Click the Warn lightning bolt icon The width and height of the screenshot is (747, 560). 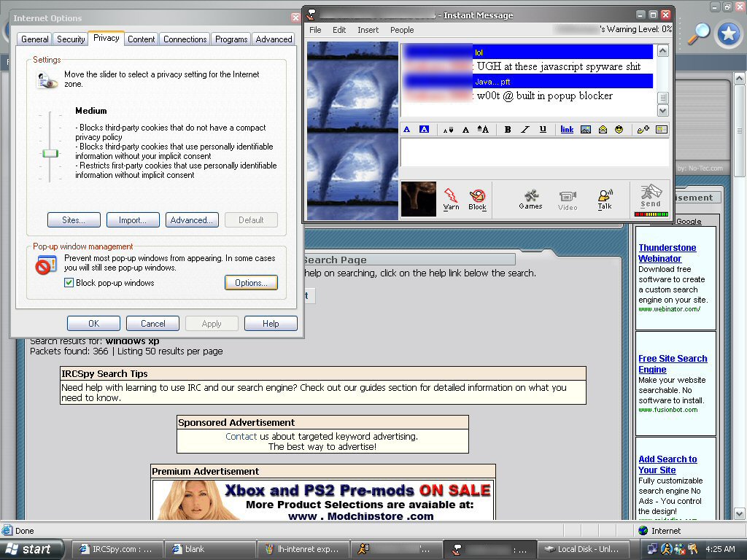451,199
